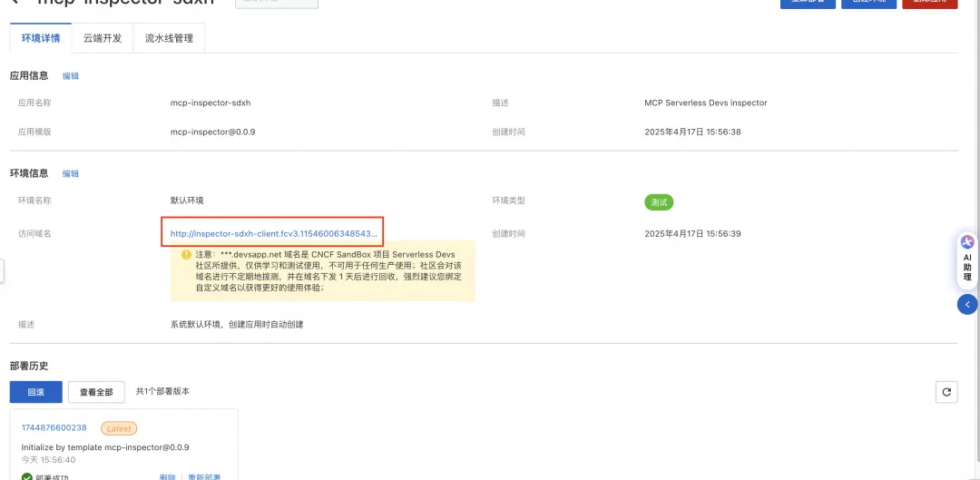
Task: Select the 今天 15:56:40 timestamp
Action: point(48,460)
